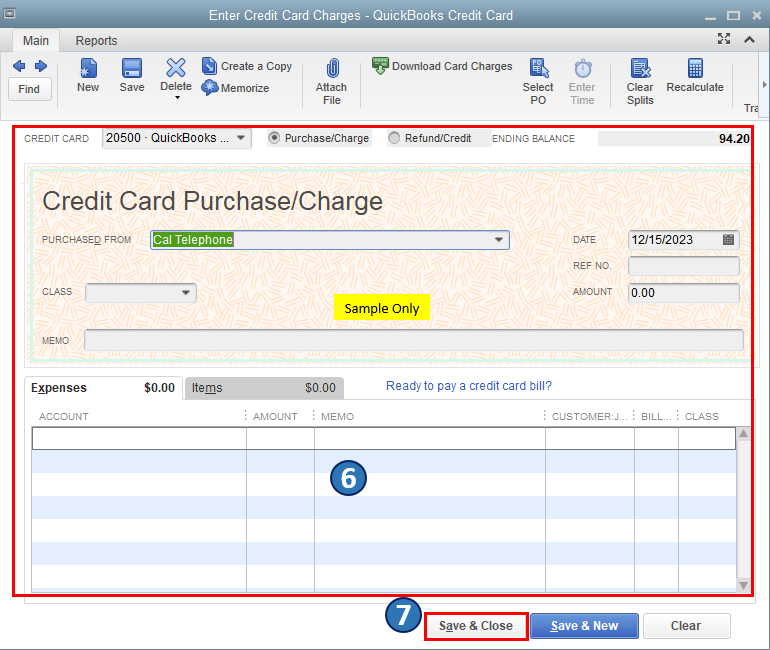Minimize the Enter Credit Card Charges window
Image resolution: width=770 pixels, height=650 pixels.
(x=710, y=18)
